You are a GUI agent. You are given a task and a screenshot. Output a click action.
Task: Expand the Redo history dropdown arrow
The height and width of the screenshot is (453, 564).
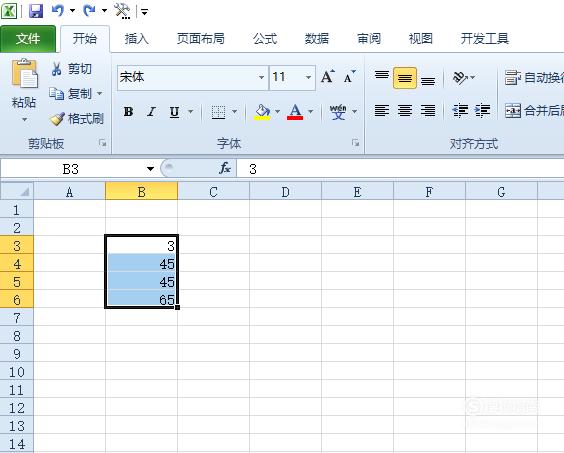click(104, 11)
